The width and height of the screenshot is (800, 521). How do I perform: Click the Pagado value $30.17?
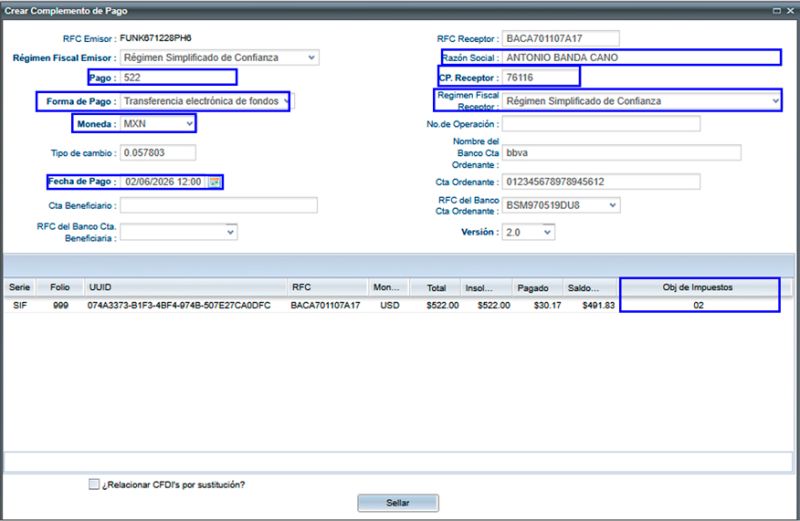[547, 305]
